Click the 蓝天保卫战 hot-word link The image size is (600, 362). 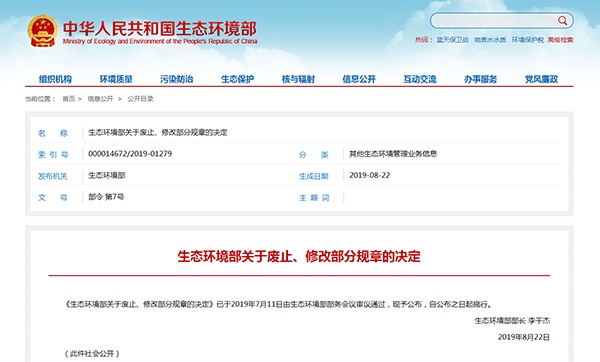tap(453, 40)
